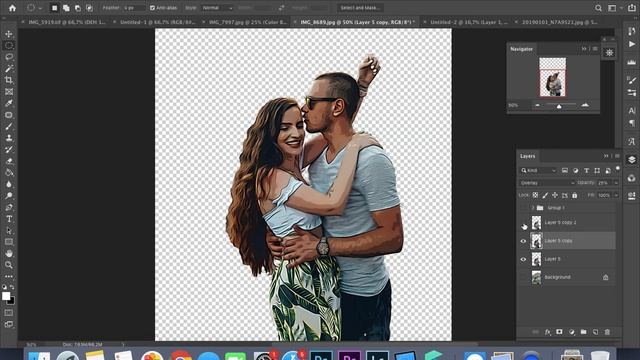Delete layer with trash icon

[607, 332]
